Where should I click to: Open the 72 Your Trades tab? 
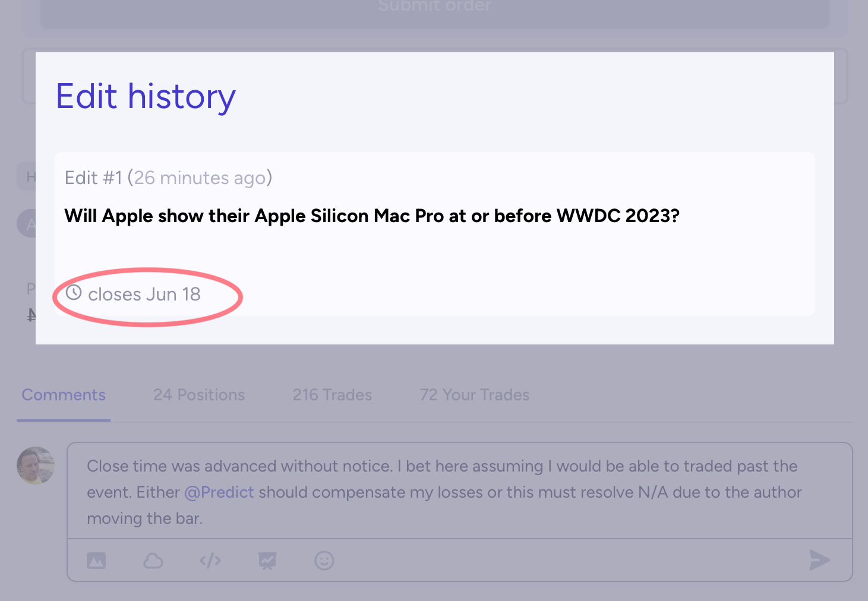(475, 395)
